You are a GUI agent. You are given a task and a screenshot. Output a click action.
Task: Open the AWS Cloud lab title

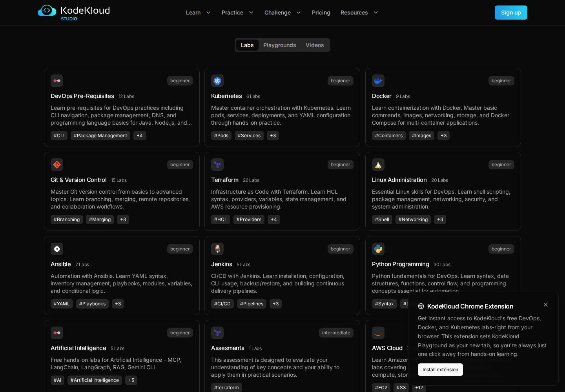point(387,348)
